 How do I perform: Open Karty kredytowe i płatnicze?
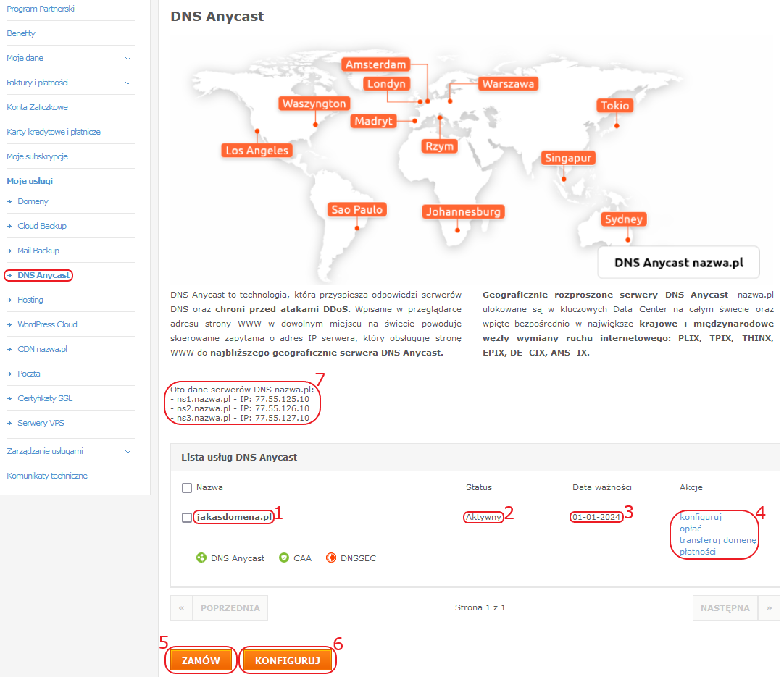tap(54, 132)
